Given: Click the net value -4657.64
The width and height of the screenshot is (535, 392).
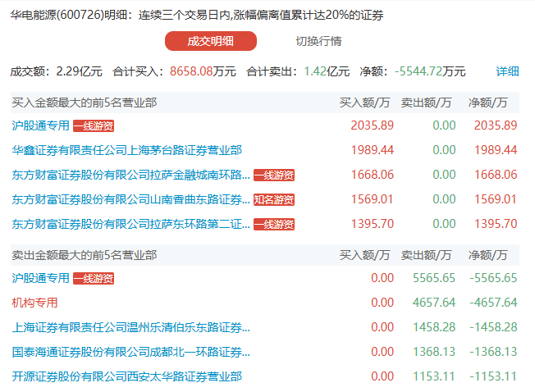Looking at the screenshot, I should coord(493,303).
